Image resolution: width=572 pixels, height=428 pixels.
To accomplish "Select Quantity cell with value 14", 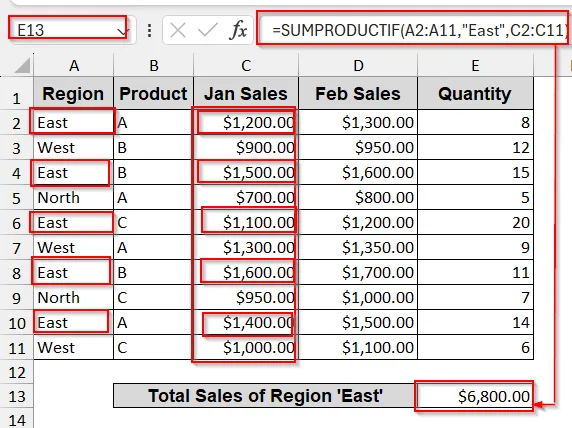I will click(x=475, y=322).
